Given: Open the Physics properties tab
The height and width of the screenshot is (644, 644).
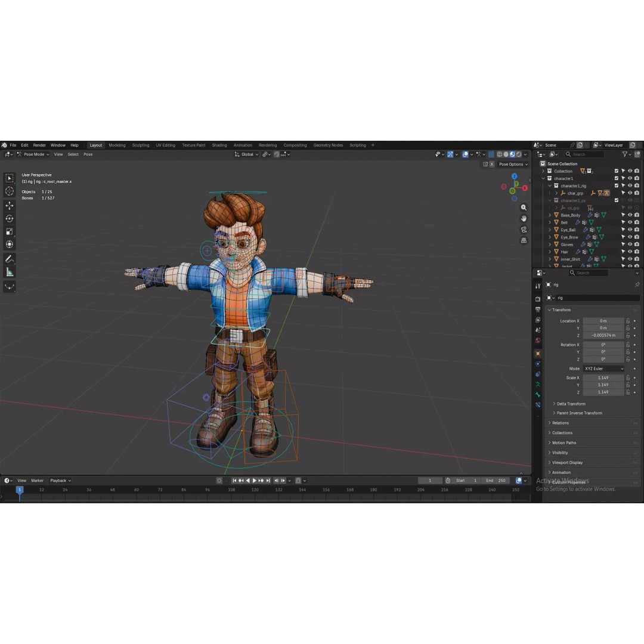Looking at the screenshot, I should pos(538,364).
